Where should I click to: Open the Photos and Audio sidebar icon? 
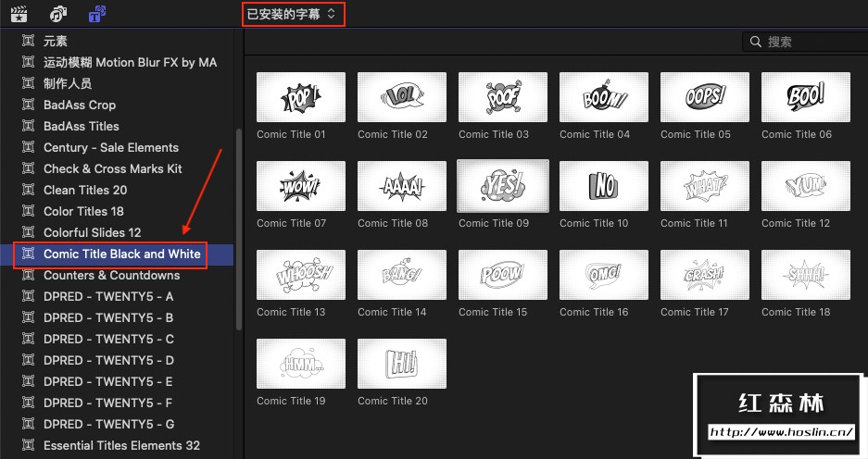[x=58, y=14]
